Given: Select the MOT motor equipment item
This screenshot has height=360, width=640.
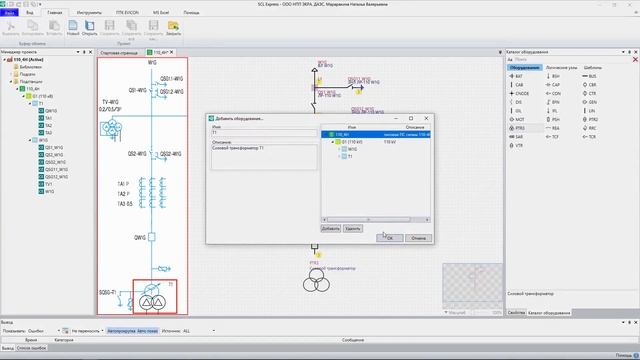Looking at the screenshot, I should 516,119.
